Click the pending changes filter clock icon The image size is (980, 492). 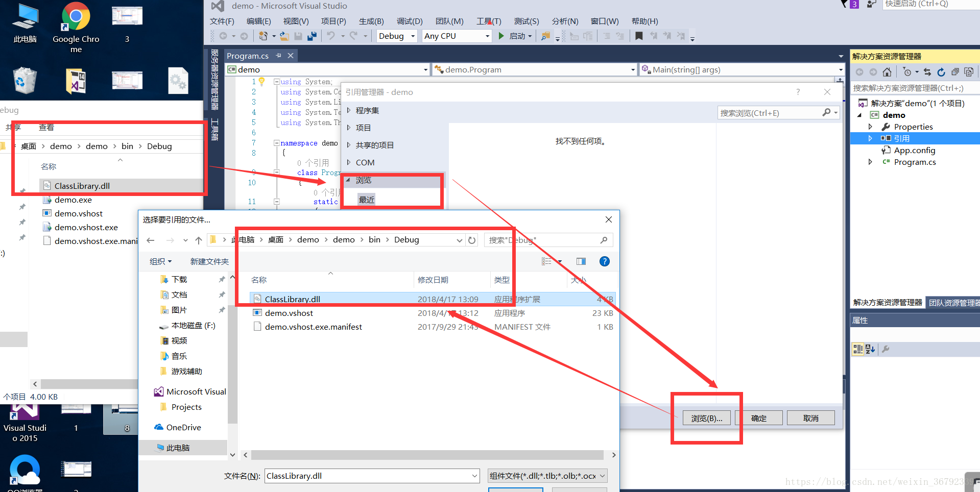click(x=907, y=72)
